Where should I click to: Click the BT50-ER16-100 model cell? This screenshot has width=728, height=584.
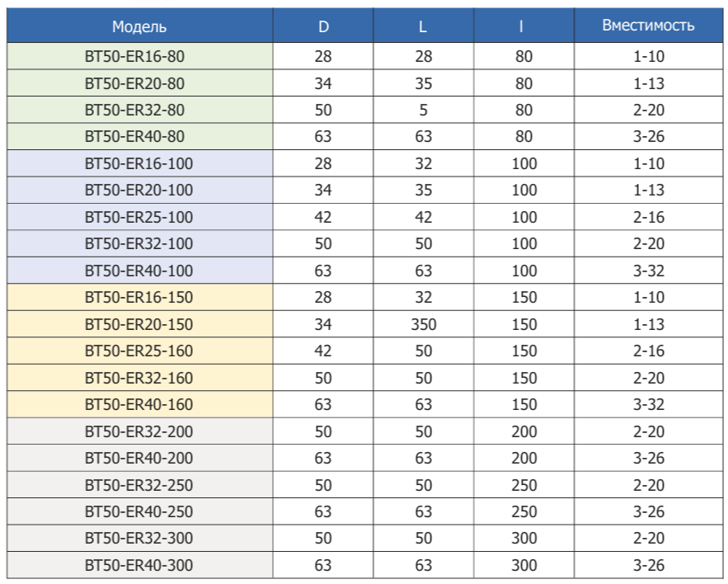coord(139,163)
